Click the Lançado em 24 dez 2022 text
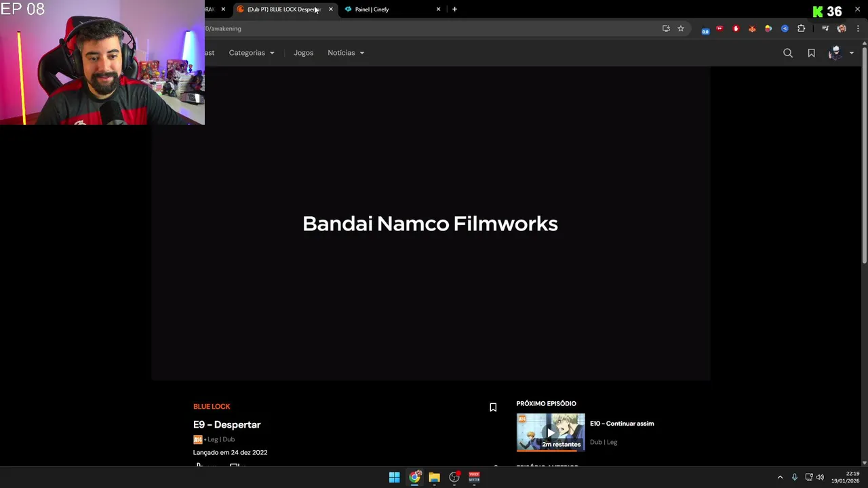 [x=230, y=453]
